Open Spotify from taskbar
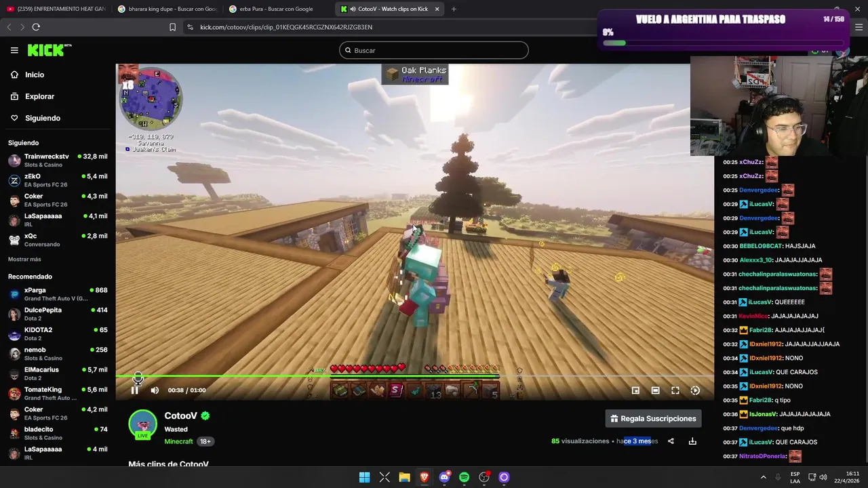This screenshot has height=488, width=868. [464, 477]
